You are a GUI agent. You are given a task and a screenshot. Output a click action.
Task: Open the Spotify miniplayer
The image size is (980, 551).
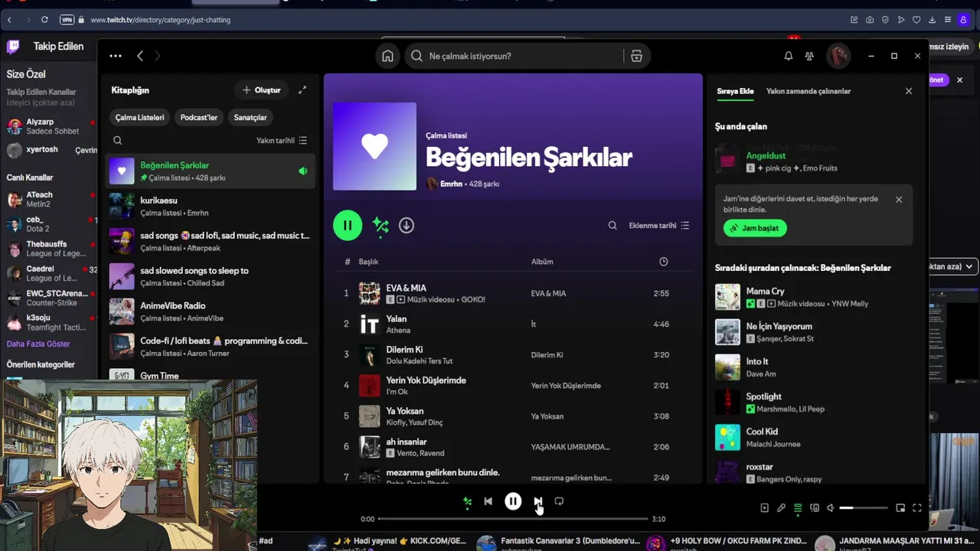(900, 508)
